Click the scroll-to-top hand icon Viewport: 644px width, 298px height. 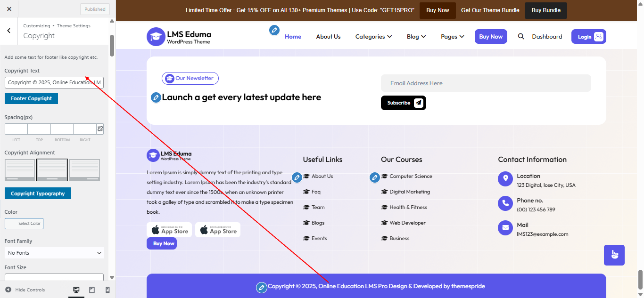click(614, 255)
